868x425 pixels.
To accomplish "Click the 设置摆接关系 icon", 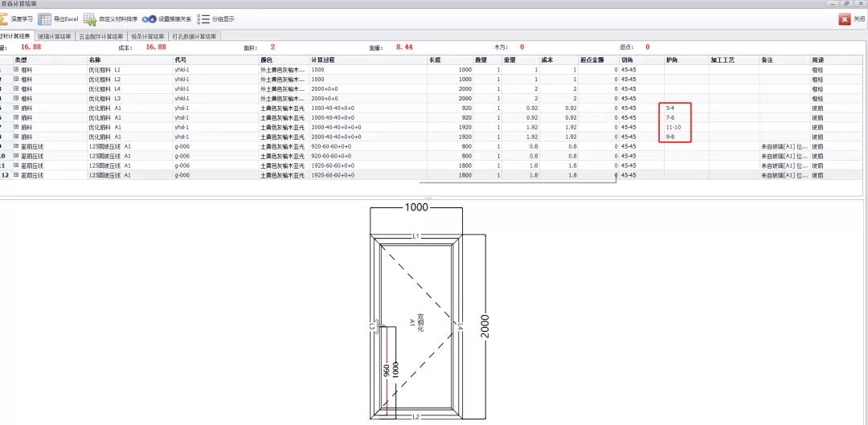I will (x=149, y=18).
